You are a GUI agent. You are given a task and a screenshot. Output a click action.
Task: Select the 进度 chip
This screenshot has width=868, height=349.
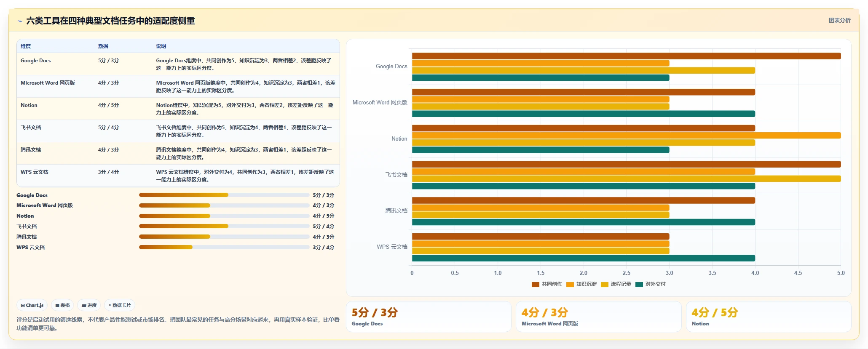tap(89, 305)
